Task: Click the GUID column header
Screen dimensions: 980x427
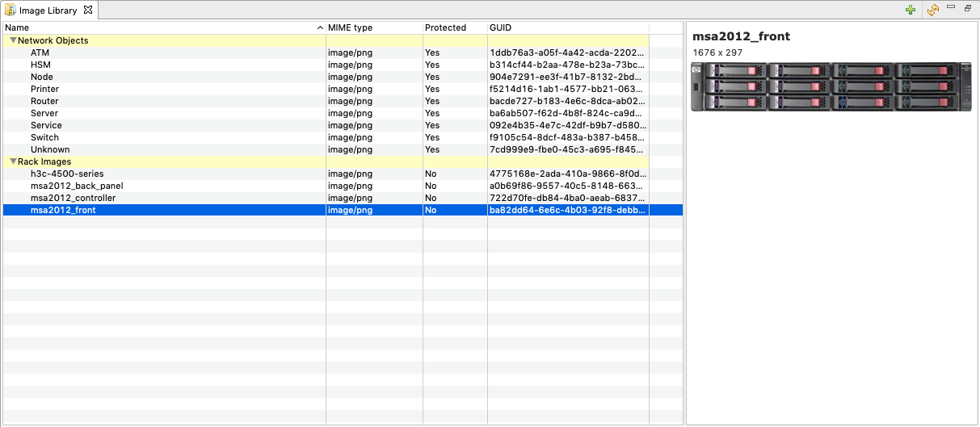Action: [566, 27]
